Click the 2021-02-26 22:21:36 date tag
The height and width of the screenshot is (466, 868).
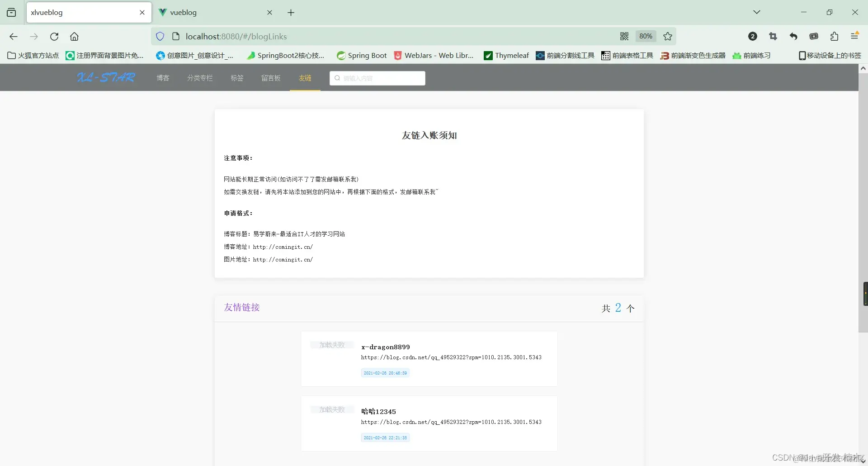click(x=385, y=437)
